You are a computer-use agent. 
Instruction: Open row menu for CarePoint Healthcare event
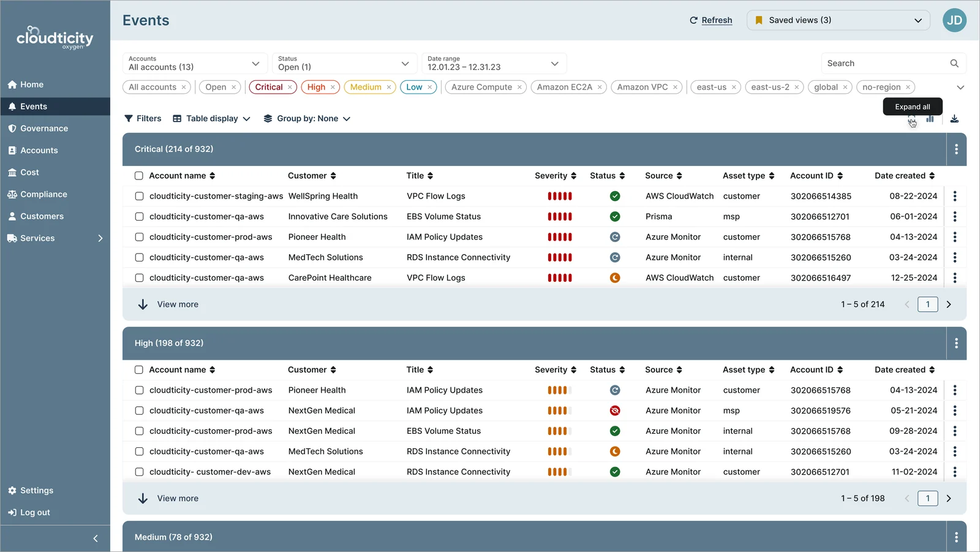(955, 278)
